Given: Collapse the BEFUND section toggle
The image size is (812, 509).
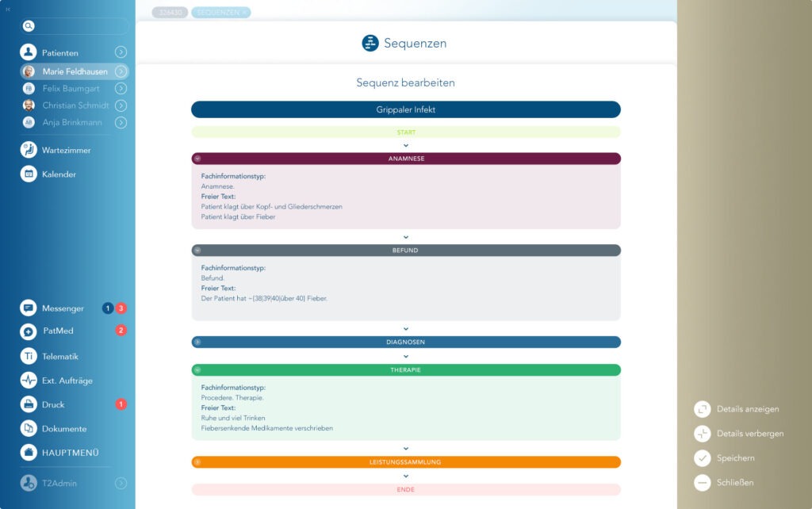Looking at the screenshot, I should pos(197,251).
